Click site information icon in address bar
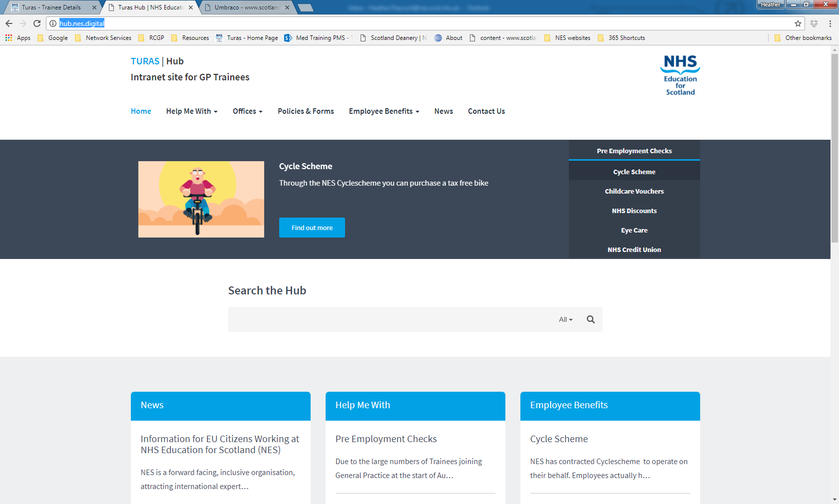The height and width of the screenshot is (504, 839). coord(53,23)
